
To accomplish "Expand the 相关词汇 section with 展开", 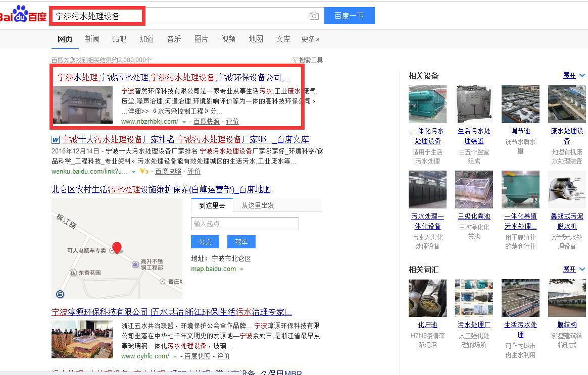I will (x=573, y=270).
